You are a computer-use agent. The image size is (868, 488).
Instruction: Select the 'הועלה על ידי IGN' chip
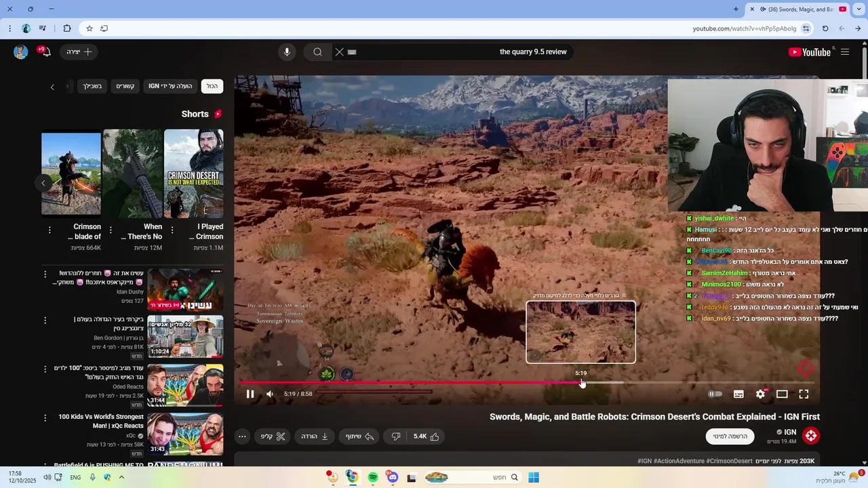[170, 86]
